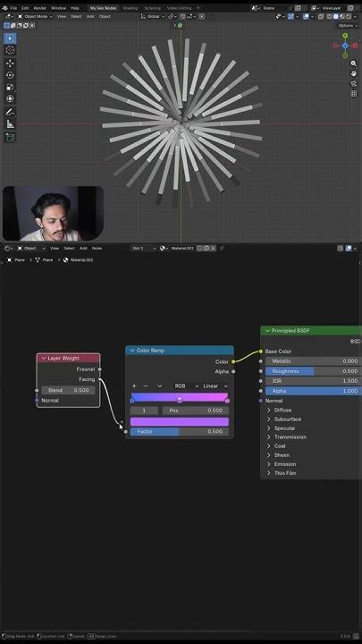Click the viewport zoom magnifier icon

coord(353,64)
